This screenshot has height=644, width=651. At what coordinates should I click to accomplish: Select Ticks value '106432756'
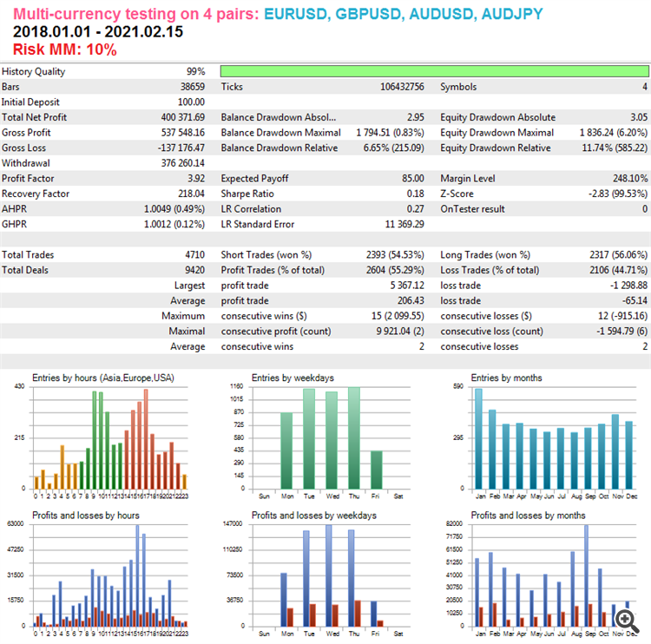402,87
